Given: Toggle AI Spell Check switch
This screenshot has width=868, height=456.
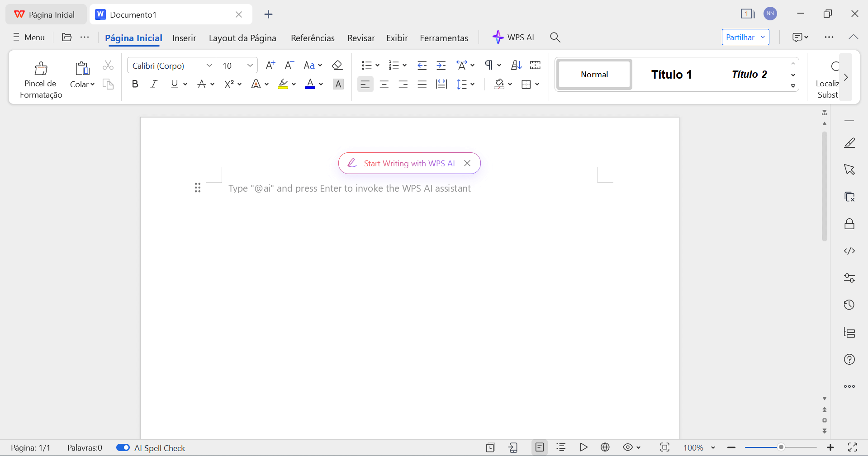Looking at the screenshot, I should click(123, 447).
